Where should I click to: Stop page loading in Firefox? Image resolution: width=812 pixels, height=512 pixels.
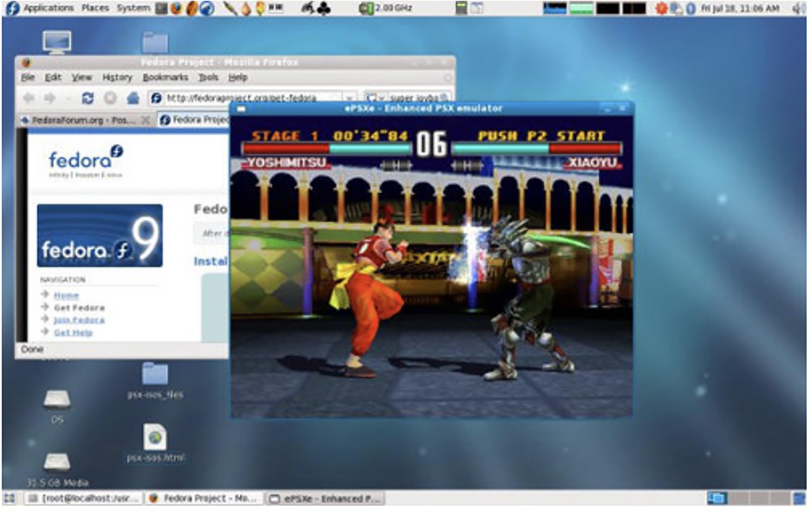pos(110,98)
